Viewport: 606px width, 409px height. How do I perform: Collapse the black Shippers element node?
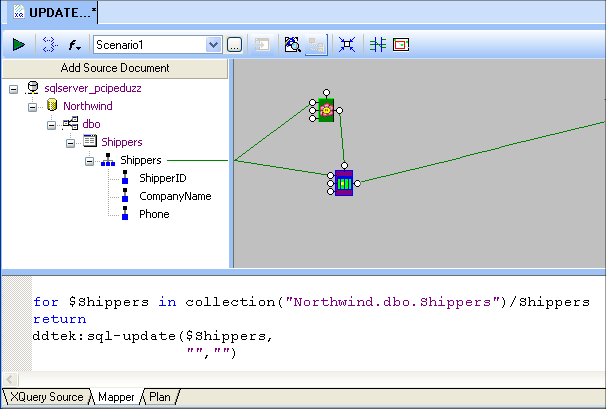click(x=89, y=161)
